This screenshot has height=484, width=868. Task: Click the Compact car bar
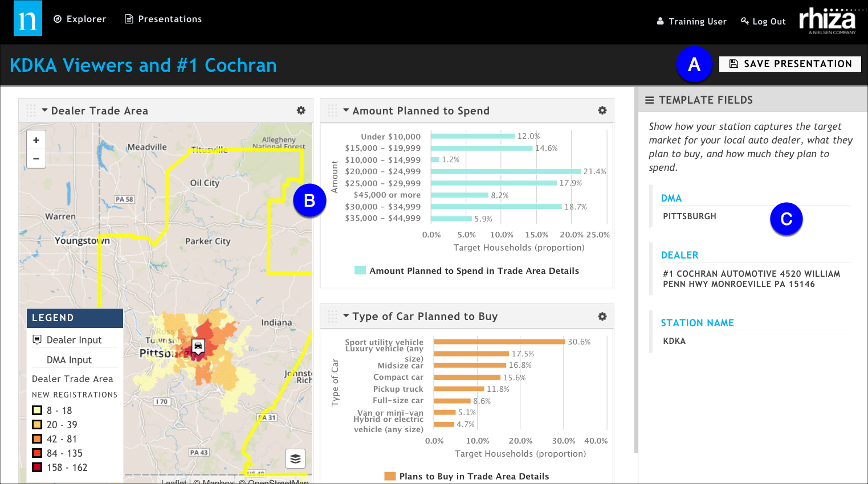tap(467, 378)
